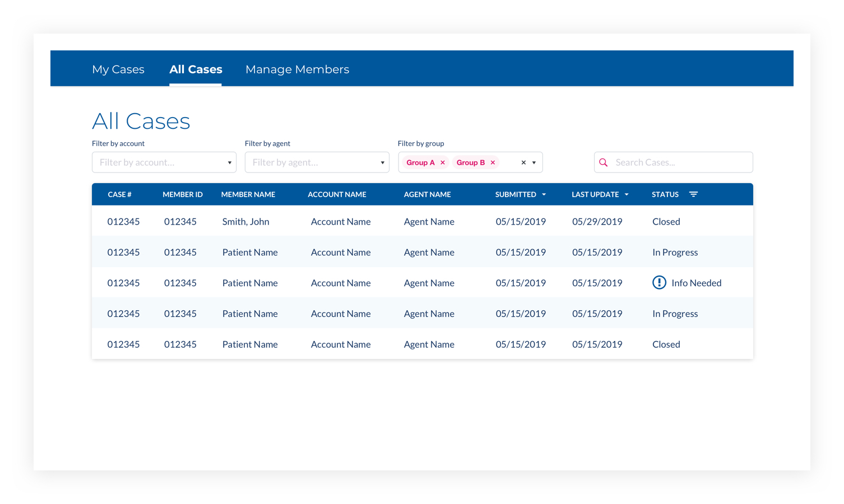The image size is (844, 504).
Task: Click Account Name in Smith, John row
Action: (341, 222)
